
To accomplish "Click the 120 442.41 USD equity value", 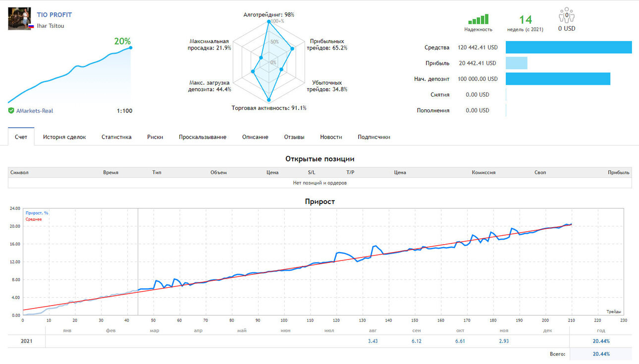I will (x=477, y=48).
